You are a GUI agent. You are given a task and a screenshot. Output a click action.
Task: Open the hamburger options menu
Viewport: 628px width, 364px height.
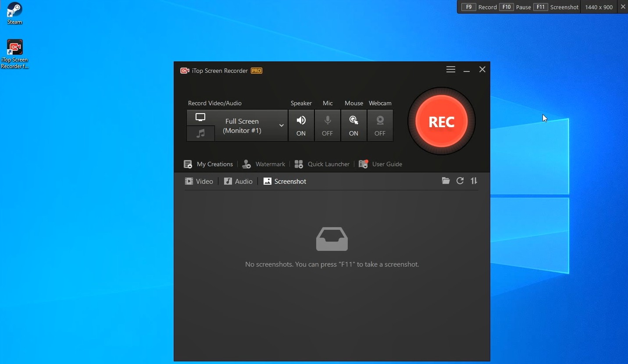pos(450,70)
